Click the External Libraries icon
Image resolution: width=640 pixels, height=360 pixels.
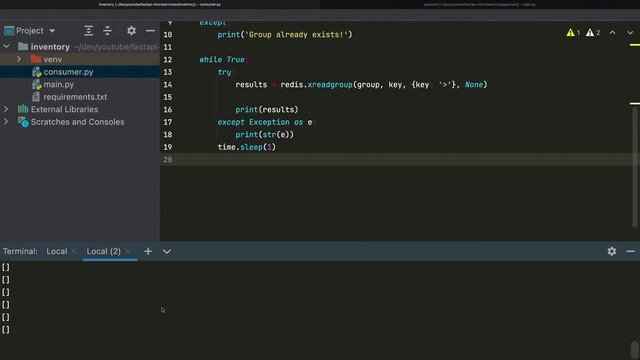pyautogui.click(x=23, y=109)
